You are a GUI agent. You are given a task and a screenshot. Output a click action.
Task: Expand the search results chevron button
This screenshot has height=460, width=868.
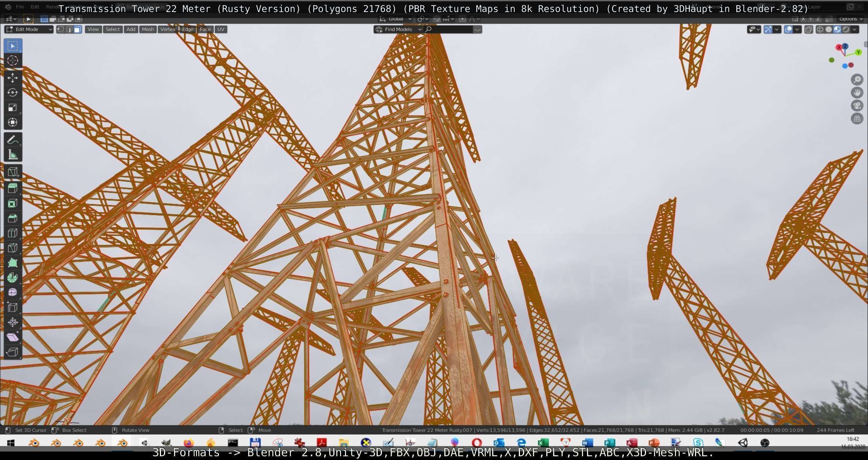(477, 29)
